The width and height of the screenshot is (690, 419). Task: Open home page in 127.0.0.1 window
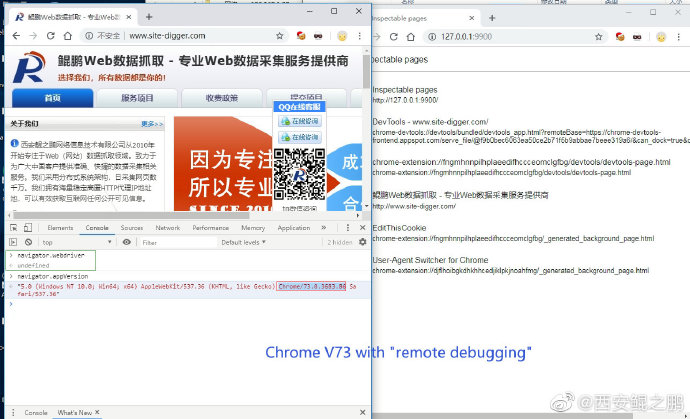tap(411, 37)
